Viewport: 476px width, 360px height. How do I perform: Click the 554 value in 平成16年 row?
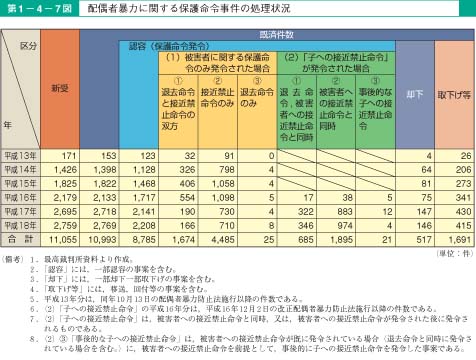(187, 198)
